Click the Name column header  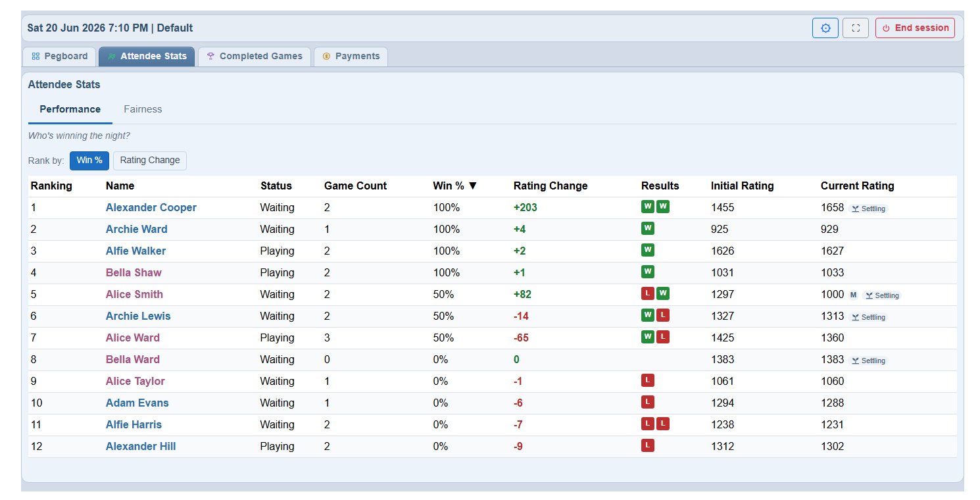[120, 186]
